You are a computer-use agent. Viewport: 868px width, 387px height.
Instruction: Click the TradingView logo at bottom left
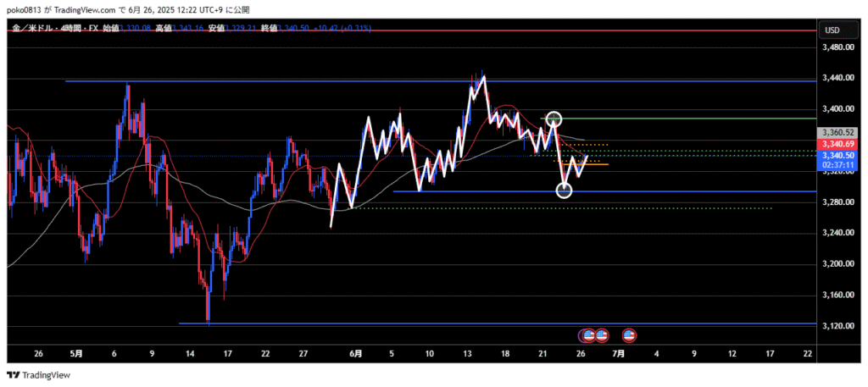pyautogui.click(x=39, y=375)
